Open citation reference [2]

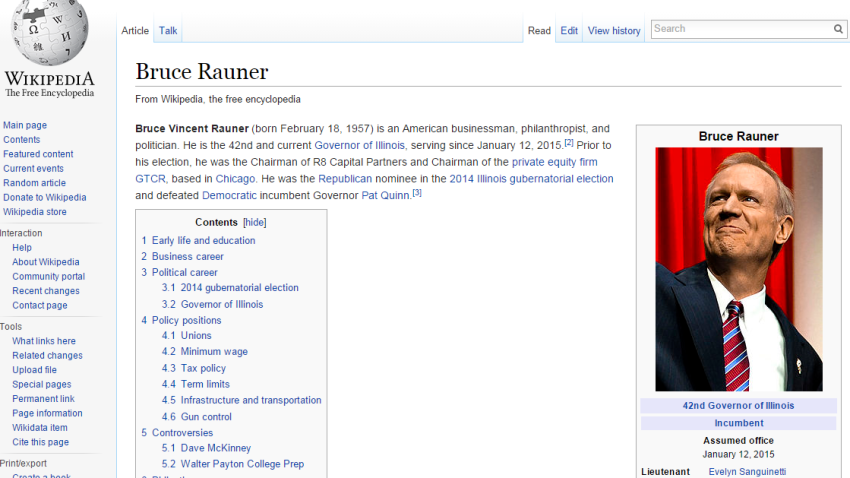point(569,143)
